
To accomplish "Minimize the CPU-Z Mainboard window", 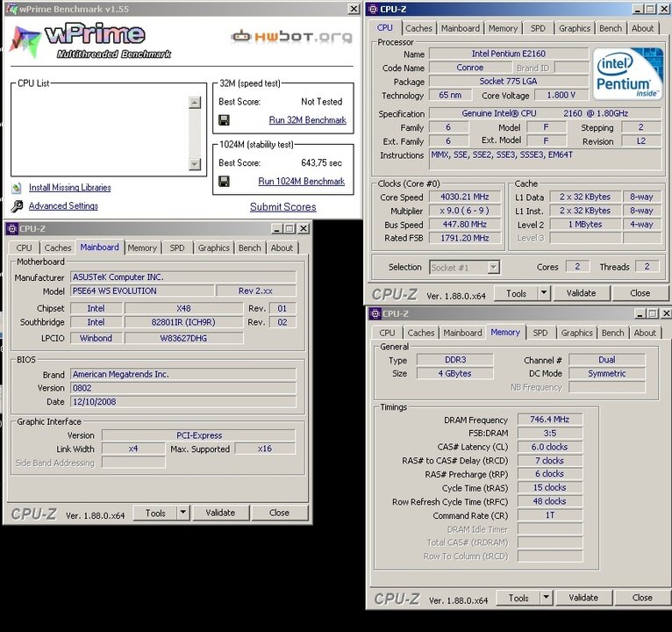I will [x=276, y=228].
